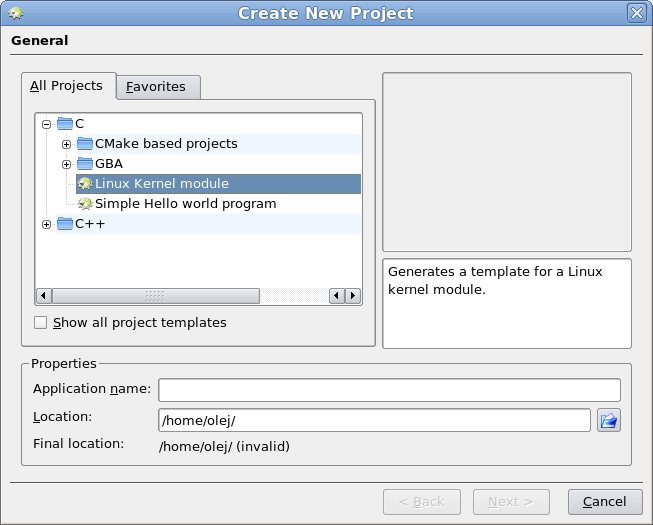The image size is (653, 525).
Task: Click the Simple Hello world program icon
Action: click(x=85, y=204)
